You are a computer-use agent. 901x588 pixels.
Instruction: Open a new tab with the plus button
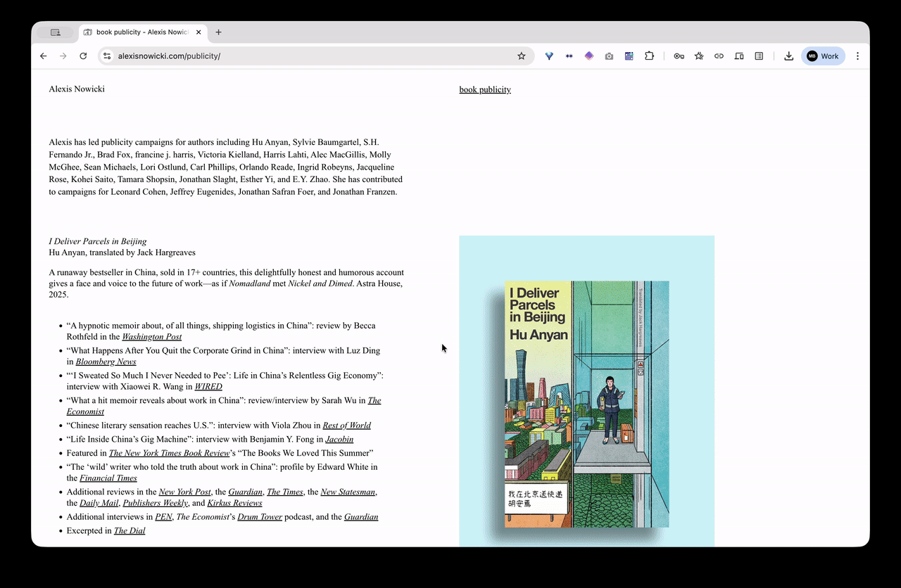pyautogui.click(x=218, y=32)
